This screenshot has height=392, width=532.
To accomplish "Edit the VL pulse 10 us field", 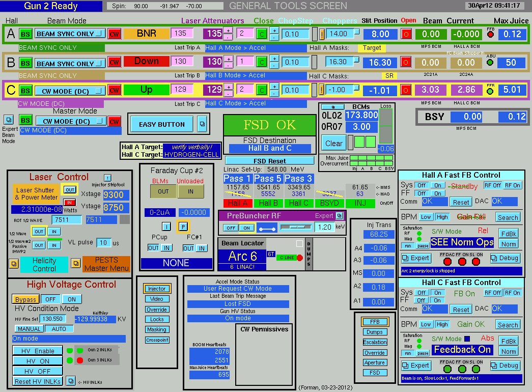I will 103,243.
